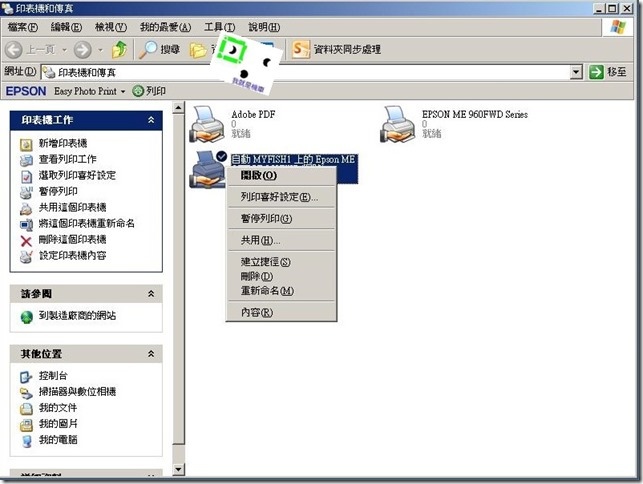Open 掃描器與數位相機 link

pyautogui.click(x=78, y=391)
